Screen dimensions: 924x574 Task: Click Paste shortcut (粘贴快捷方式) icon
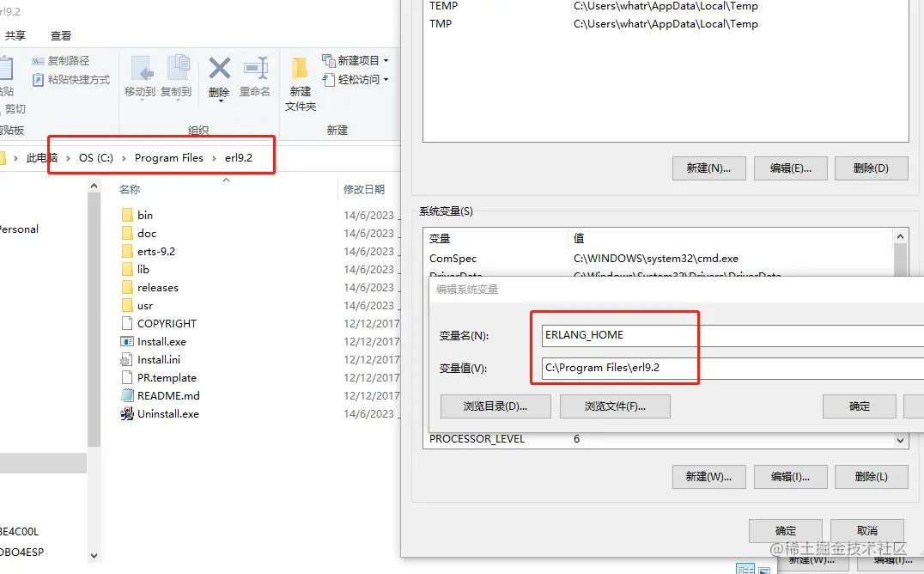[39, 80]
